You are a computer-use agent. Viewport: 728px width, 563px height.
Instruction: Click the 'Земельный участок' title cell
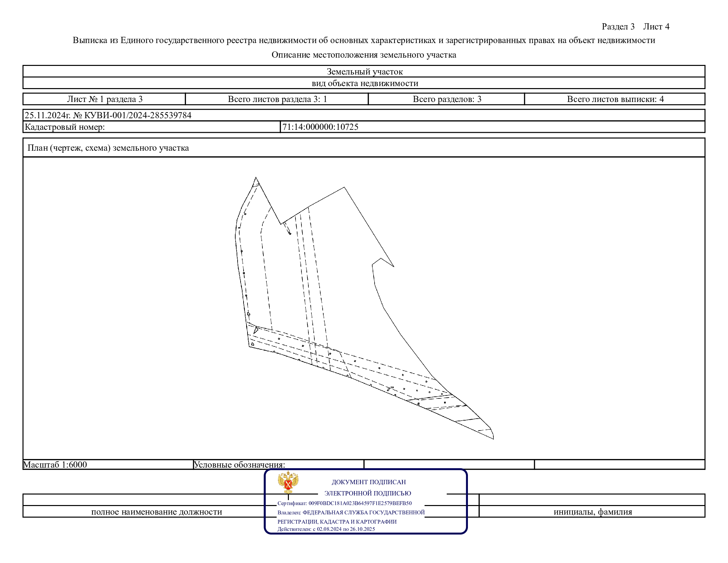coord(364,72)
